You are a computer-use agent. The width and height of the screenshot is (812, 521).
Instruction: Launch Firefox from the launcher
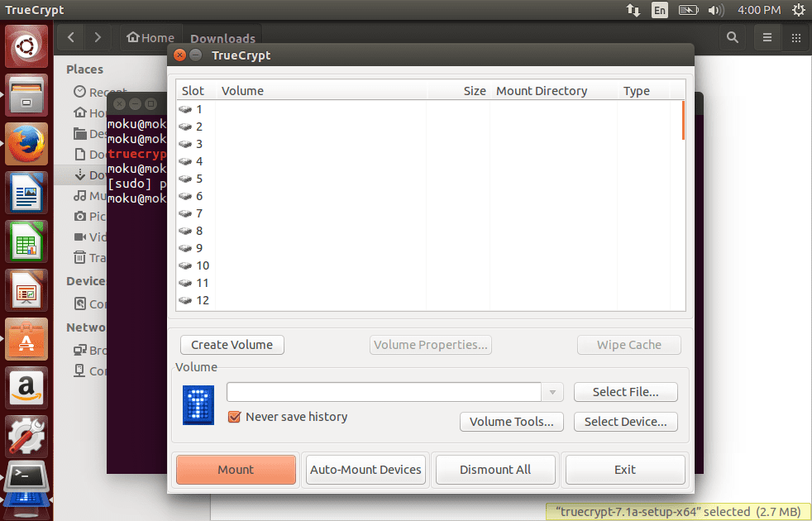[26, 144]
